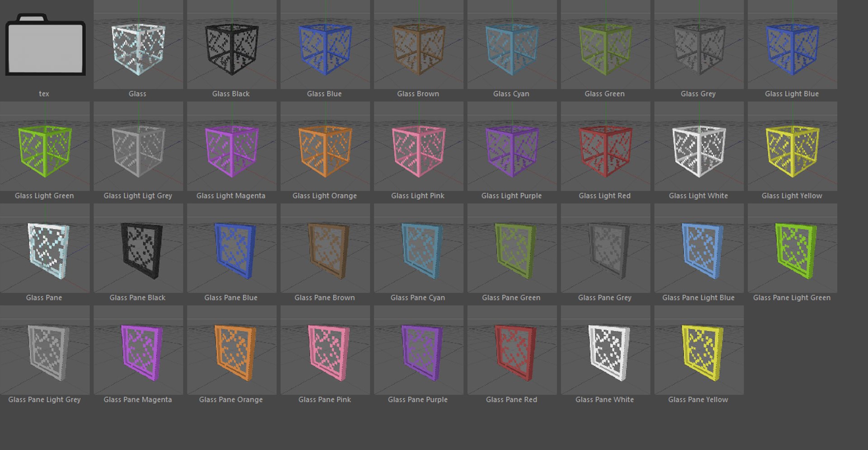Pick the Glass Pane Light Green thumbnail
The width and height of the screenshot is (868, 450).
(x=793, y=248)
